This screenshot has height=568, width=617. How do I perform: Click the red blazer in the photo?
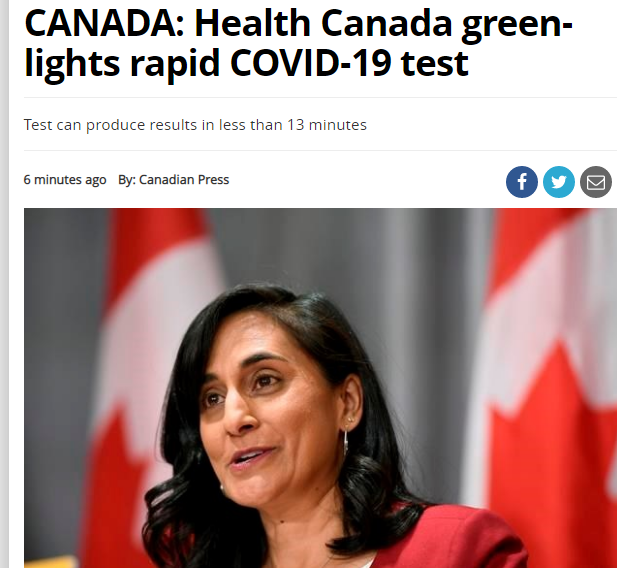[x=453, y=539]
